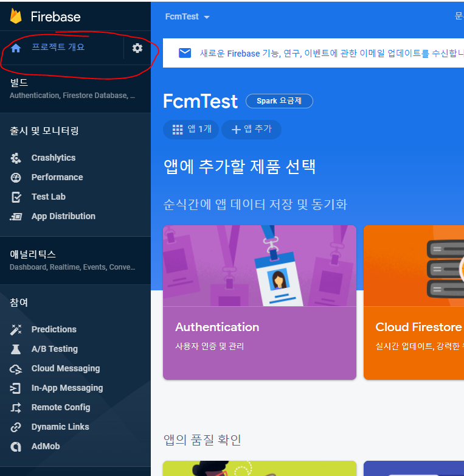This screenshot has width=464, height=476.
Task: Open A/B Testing
Action: pyautogui.click(x=55, y=349)
